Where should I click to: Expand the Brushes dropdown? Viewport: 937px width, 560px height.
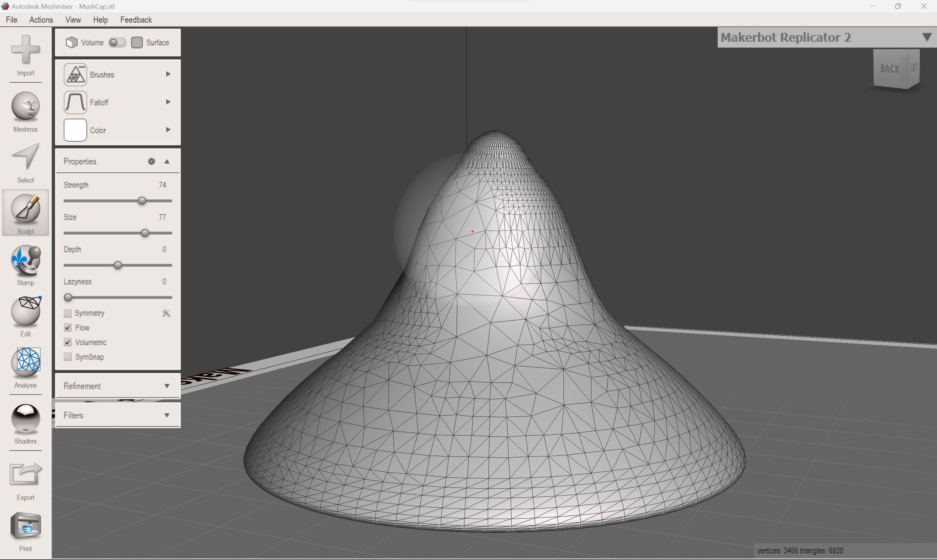pyautogui.click(x=168, y=74)
